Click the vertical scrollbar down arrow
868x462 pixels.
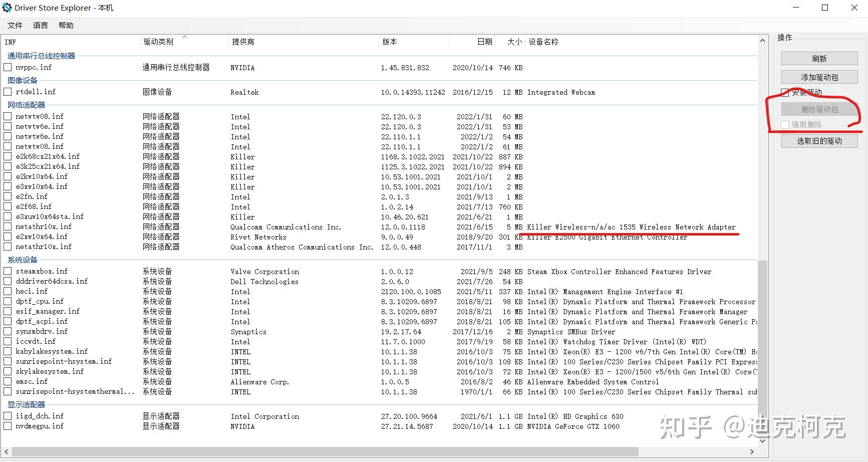[x=763, y=441]
